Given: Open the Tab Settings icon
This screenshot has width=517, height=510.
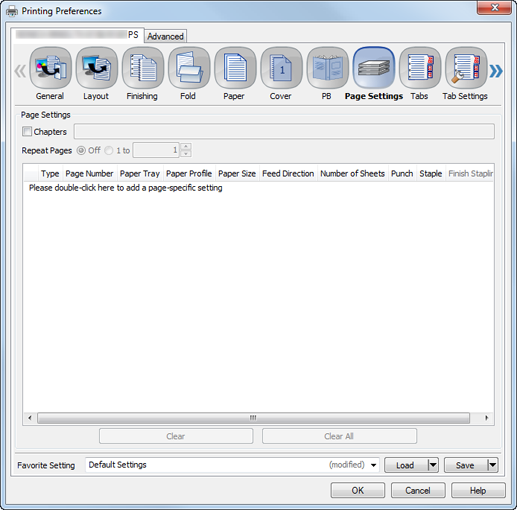Looking at the screenshot, I should [466, 68].
